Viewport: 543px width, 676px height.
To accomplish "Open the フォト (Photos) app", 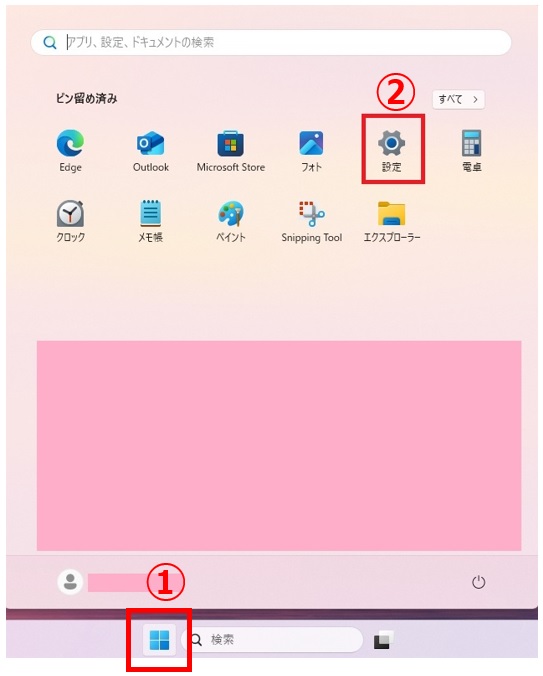I will click(x=311, y=150).
